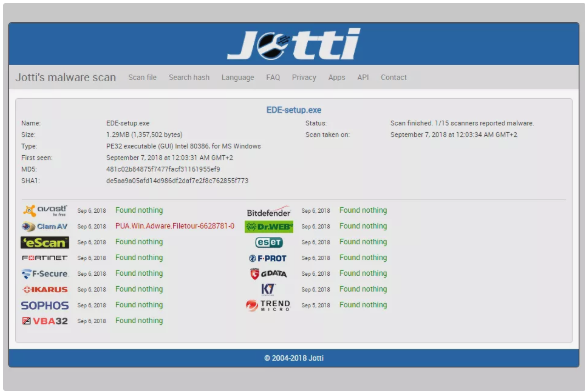Open the Language menu
This screenshot has height=392, width=585.
(238, 77)
